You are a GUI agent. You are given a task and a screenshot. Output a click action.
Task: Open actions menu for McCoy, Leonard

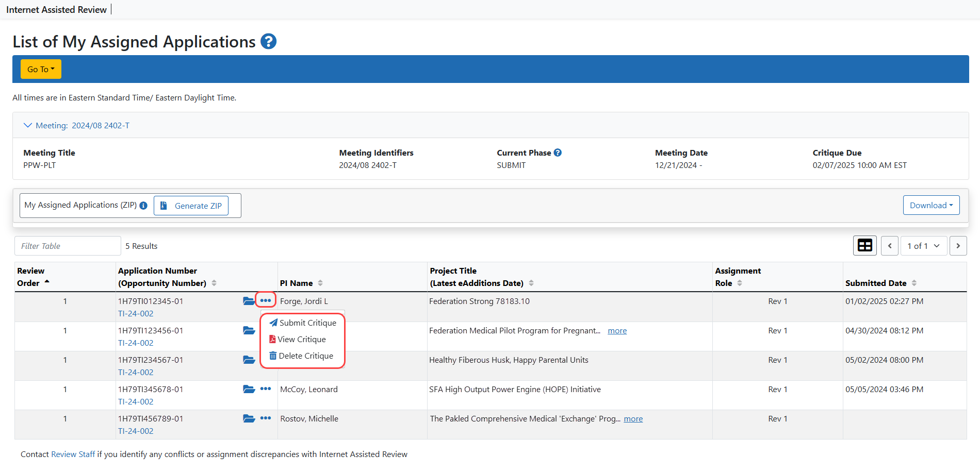[x=266, y=388]
